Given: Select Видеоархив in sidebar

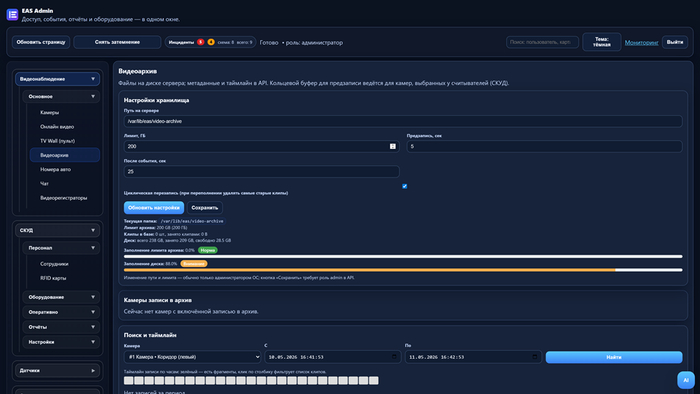Looking at the screenshot, I should click(65, 155).
